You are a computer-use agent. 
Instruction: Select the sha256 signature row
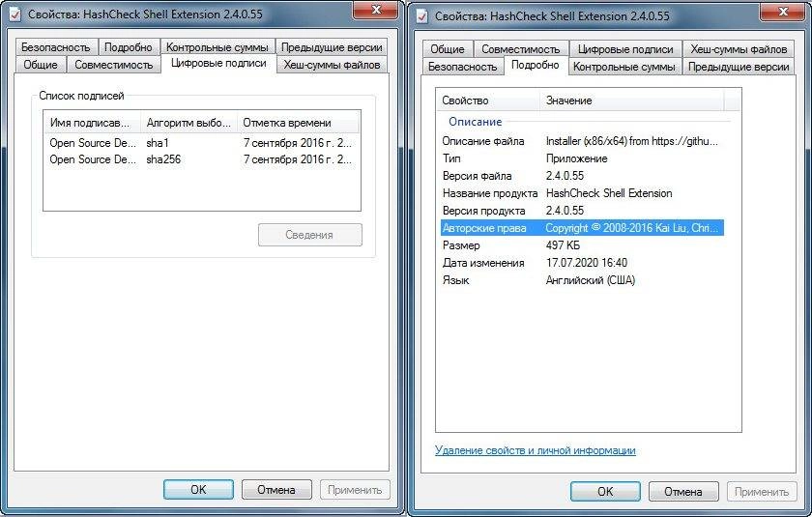201,159
